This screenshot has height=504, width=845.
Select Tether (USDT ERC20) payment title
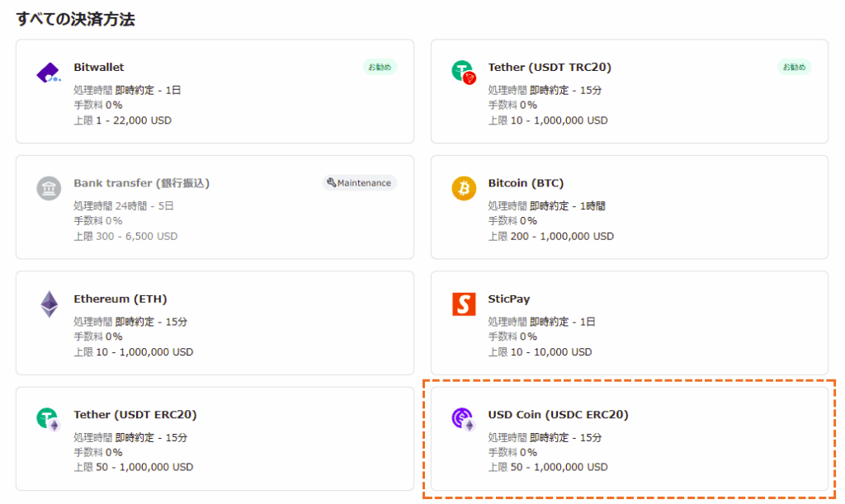pyautogui.click(x=135, y=415)
